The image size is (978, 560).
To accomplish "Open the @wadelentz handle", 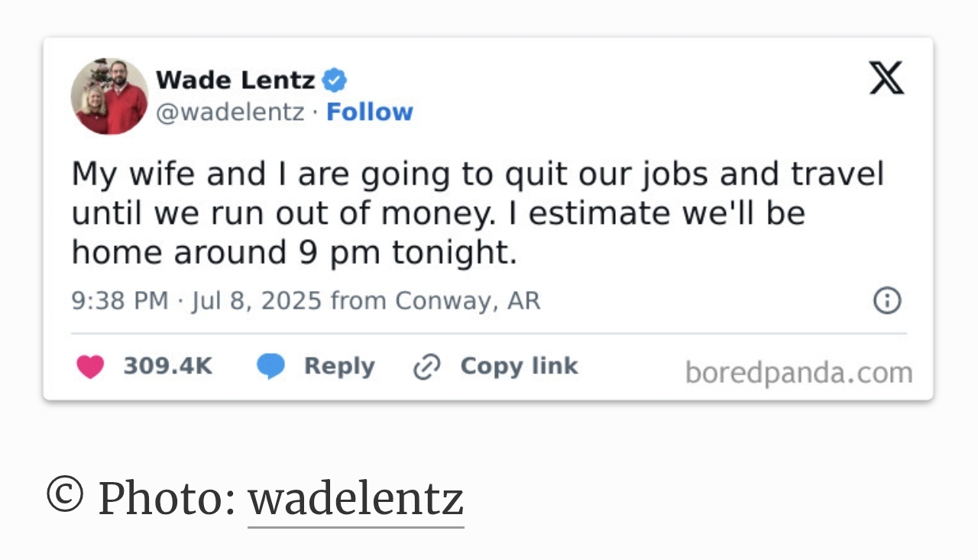I will pos(230,112).
